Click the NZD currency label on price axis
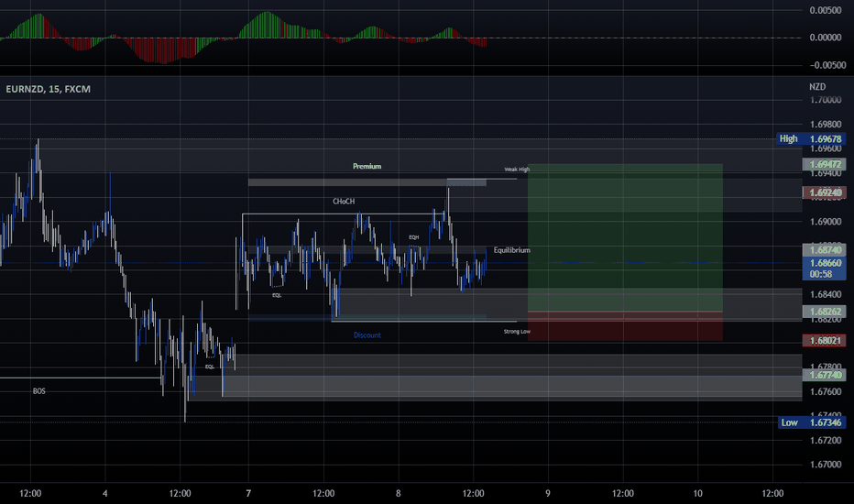Screen dimensions: 854x504 point(817,87)
